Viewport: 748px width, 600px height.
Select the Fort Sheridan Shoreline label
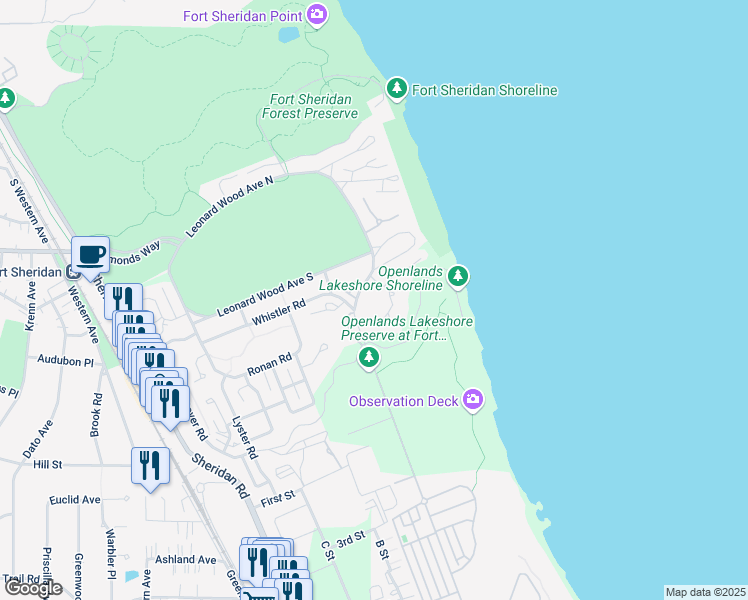(x=485, y=90)
